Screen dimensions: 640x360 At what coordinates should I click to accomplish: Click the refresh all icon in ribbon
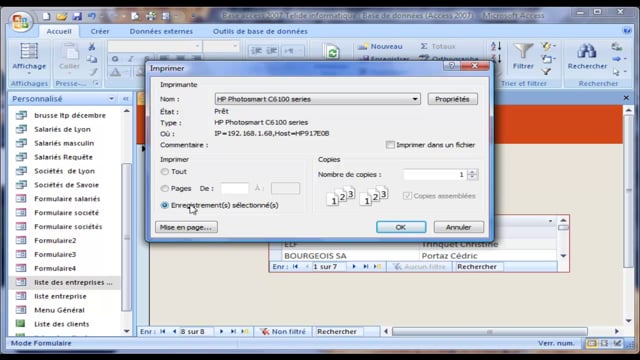pos(333,53)
